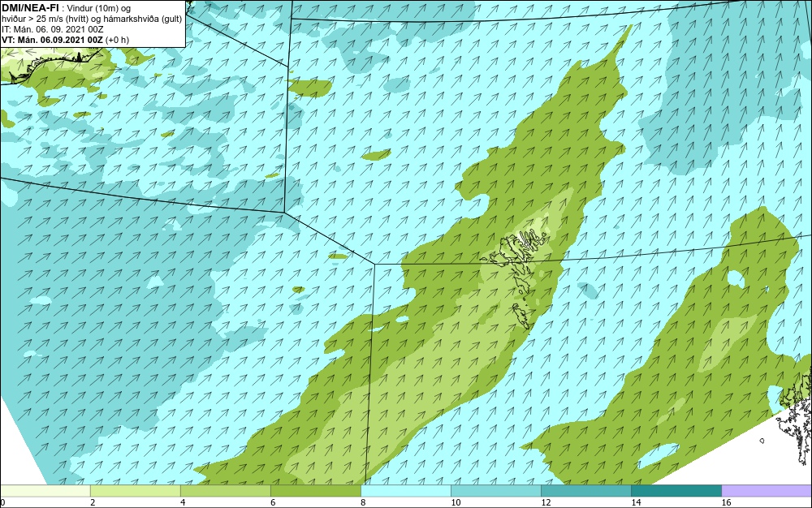The image size is (812, 508).
Task: Click the purple above-16 m/s legend swatch
Action: click(767, 490)
